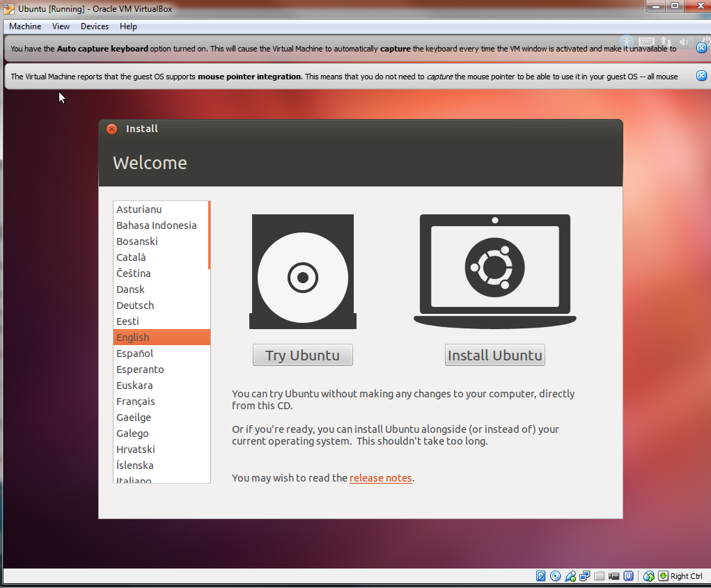The image size is (711, 588).
Task: Minimize the VirtualBox window
Action: [656, 6]
